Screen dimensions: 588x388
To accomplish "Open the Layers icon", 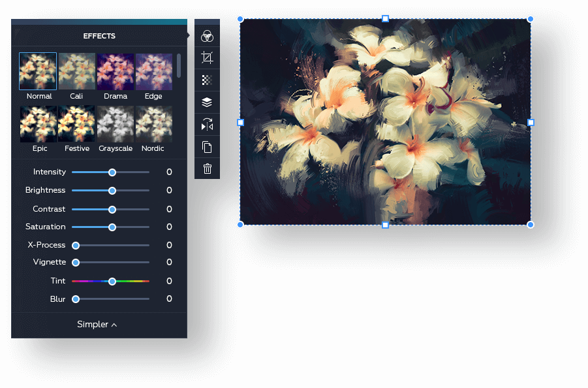I will 207,102.
